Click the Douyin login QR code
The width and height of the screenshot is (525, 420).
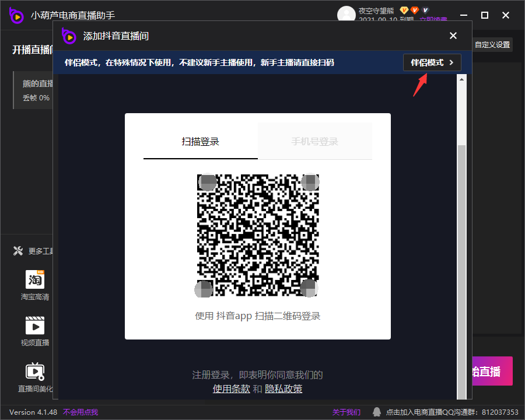(258, 235)
